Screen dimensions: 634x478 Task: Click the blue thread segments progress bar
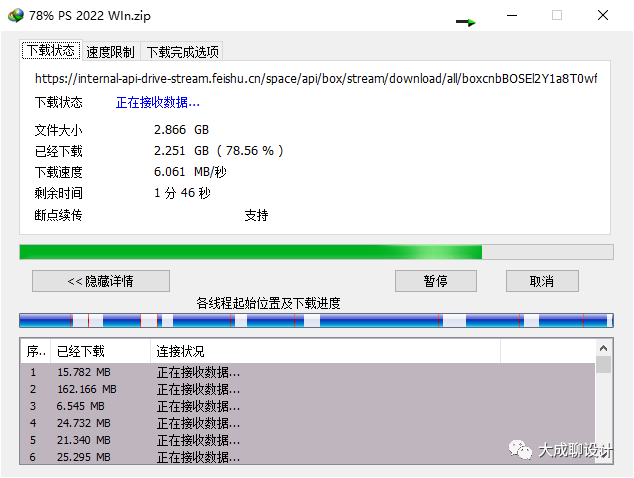coord(316,320)
